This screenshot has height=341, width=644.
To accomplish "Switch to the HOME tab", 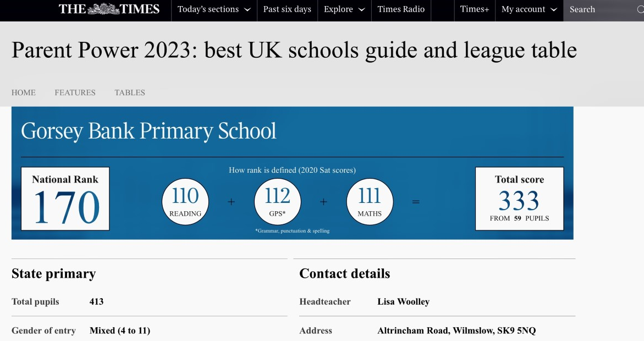I will (x=24, y=92).
